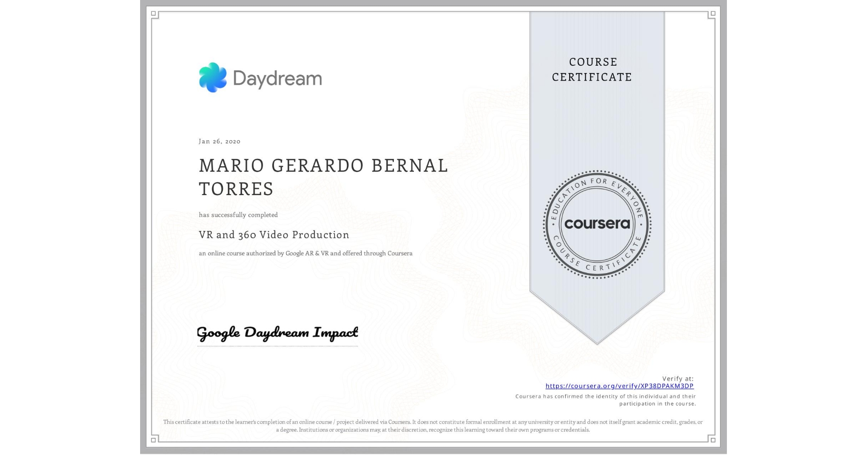Screen dimensions: 868x455
Task: Click the Mario Gerardo Bernal Torres name
Action: click(323, 177)
